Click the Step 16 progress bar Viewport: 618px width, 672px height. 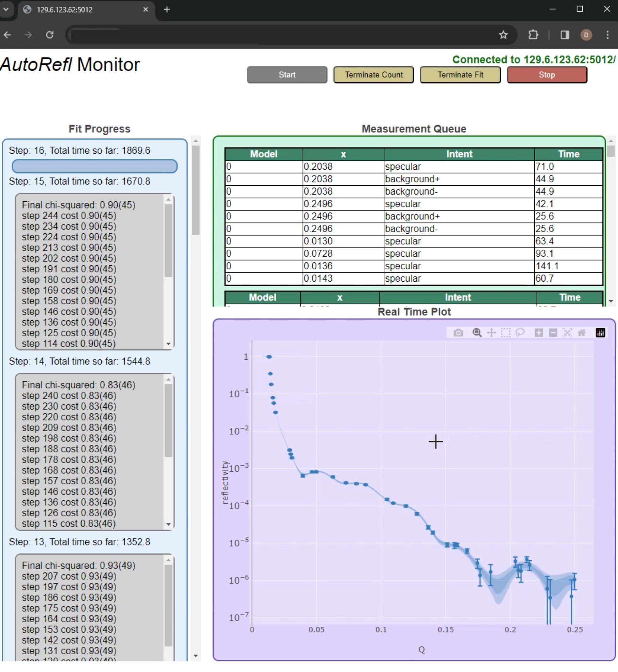tap(95, 166)
